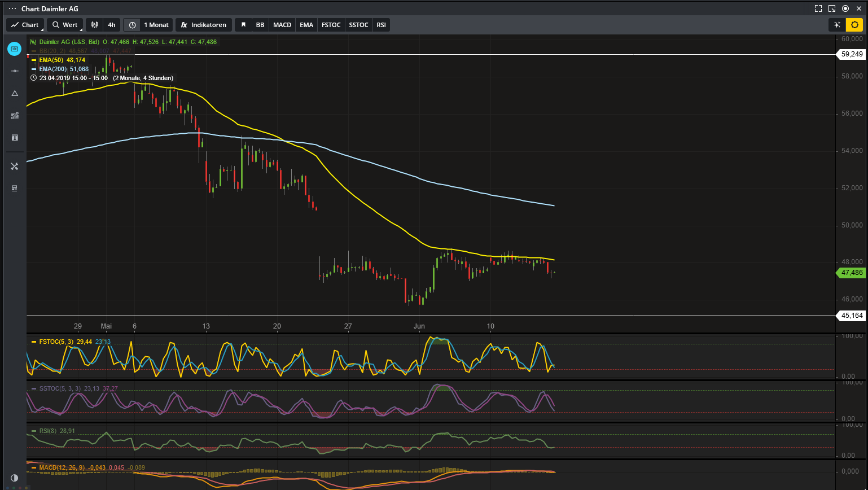The width and height of the screenshot is (868, 490).
Task: Open the three-dots window menu
Action: tap(12, 8)
